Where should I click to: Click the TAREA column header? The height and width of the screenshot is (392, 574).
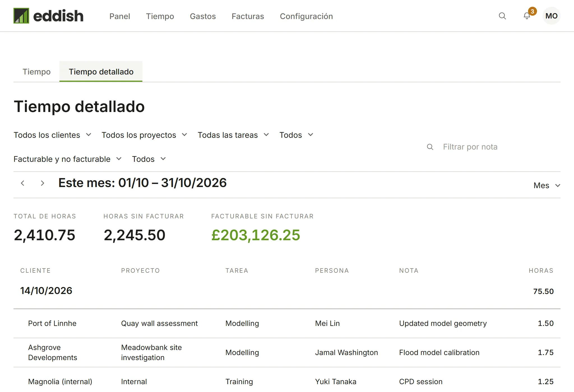click(237, 270)
